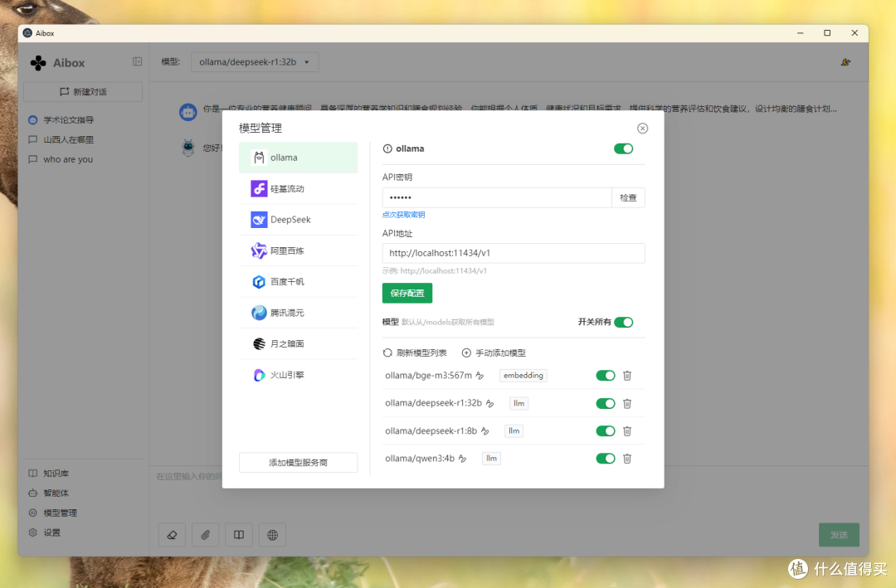Open 知识库 in the sidebar

(56, 474)
